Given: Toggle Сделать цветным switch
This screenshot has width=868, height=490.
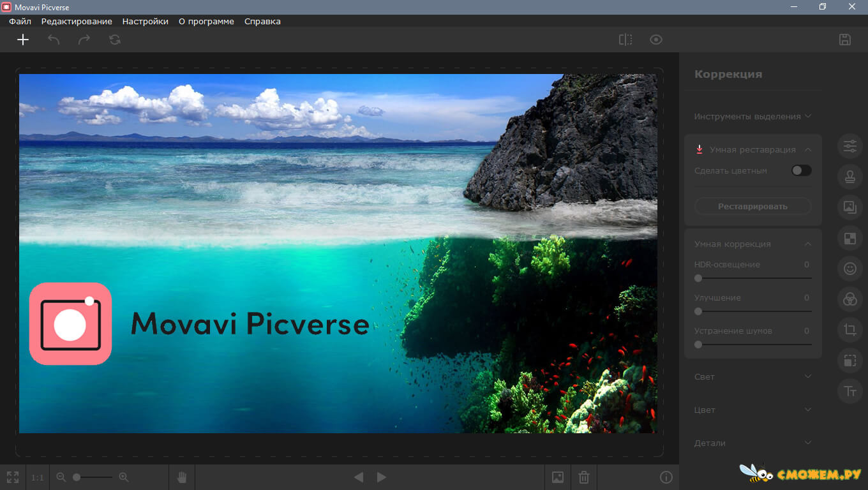Looking at the screenshot, I should coord(802,170).
